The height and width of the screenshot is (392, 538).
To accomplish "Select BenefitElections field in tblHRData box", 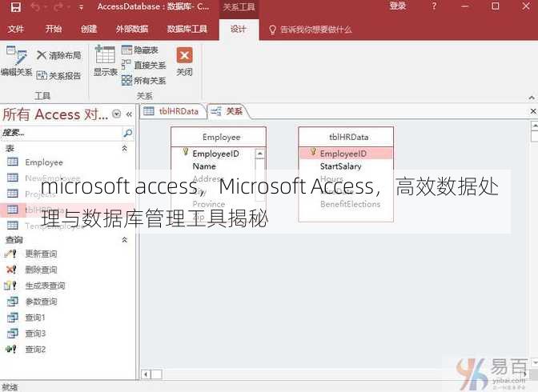I will (350, 204).
